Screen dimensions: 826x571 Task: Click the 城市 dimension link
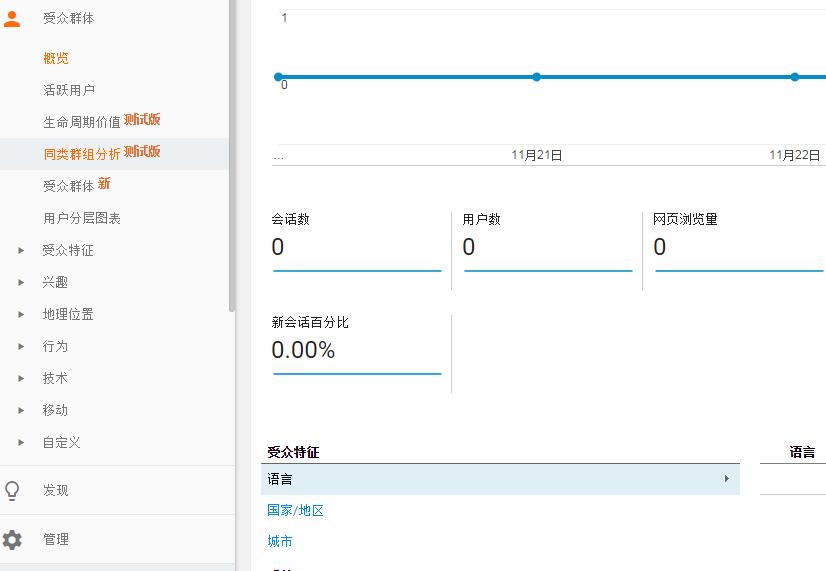click(280, 541)
